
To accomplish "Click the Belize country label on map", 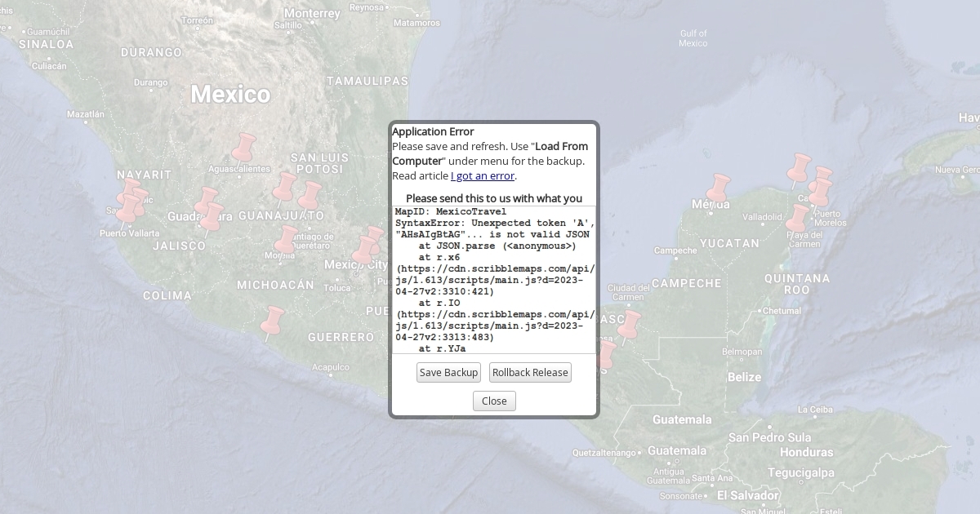I will point(744,377).
